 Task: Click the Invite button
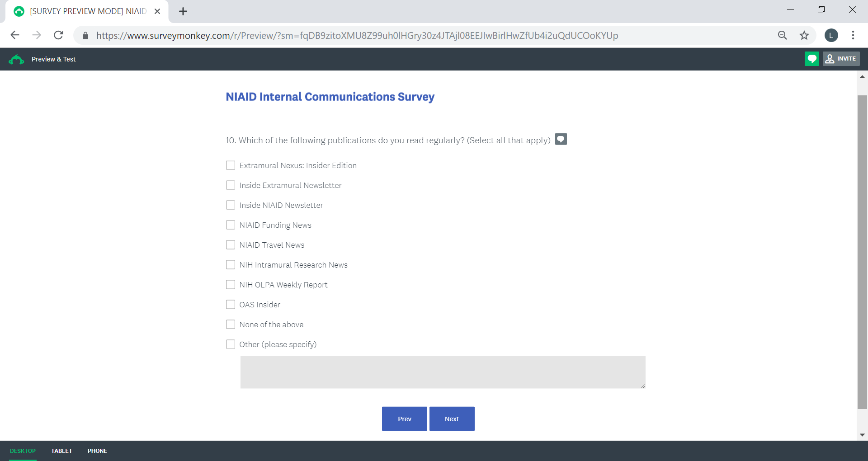pos(841,59)
